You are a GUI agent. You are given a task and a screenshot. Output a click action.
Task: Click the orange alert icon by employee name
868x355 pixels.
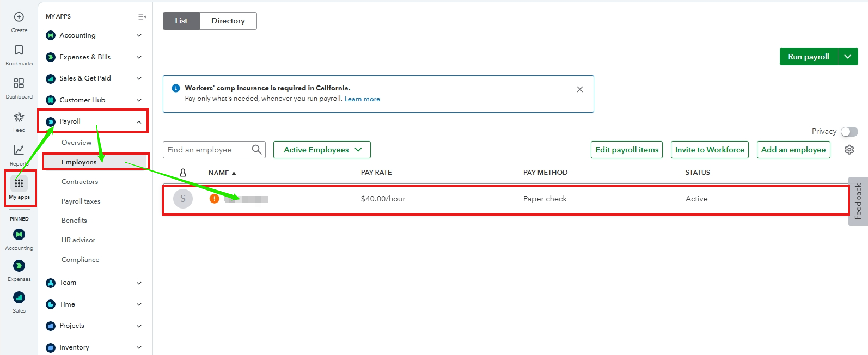215,199
